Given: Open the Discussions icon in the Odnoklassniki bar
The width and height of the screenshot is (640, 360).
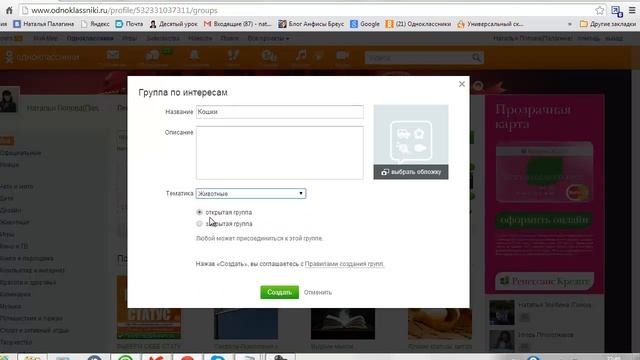Looking at the screenshot, I should tap(153, 56).
